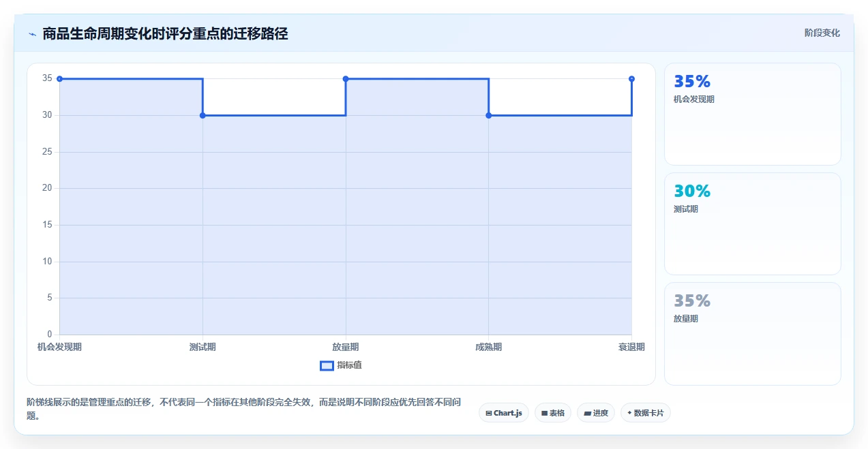This screenshot has height=449, width=868.
Task: Open the gray 35% 放量期 card
Action: (x=753, y=334)
